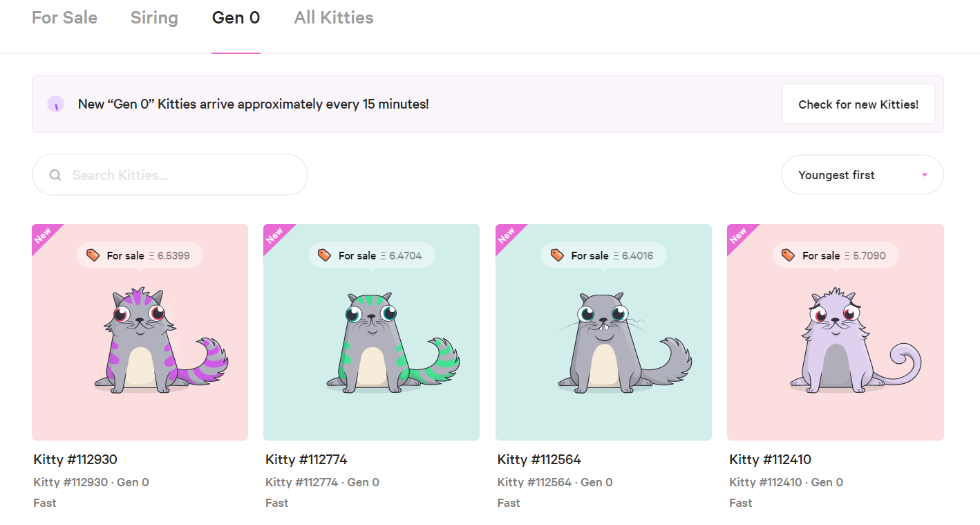
Task: Click the magnifier icon in search box
Action: click(x=55, y=175)
